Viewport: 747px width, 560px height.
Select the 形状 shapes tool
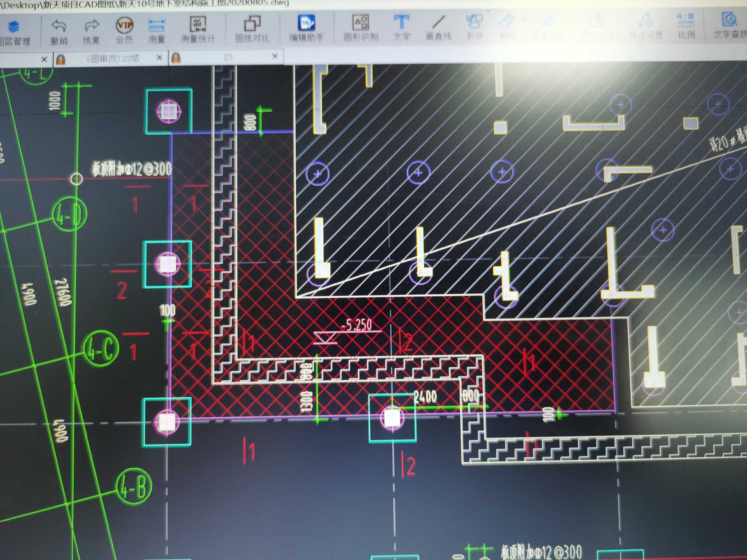(474, 27)
